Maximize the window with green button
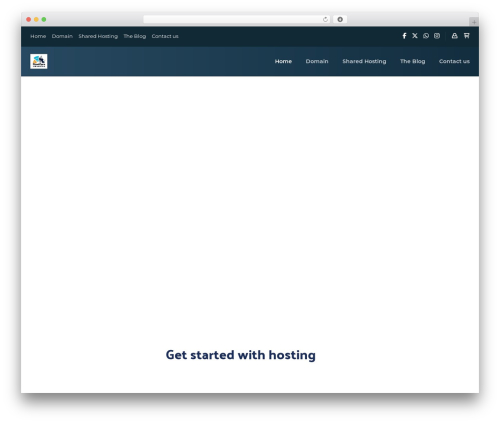Image resolution: width=500 pixels, height=423 pixels. point(44,19)
